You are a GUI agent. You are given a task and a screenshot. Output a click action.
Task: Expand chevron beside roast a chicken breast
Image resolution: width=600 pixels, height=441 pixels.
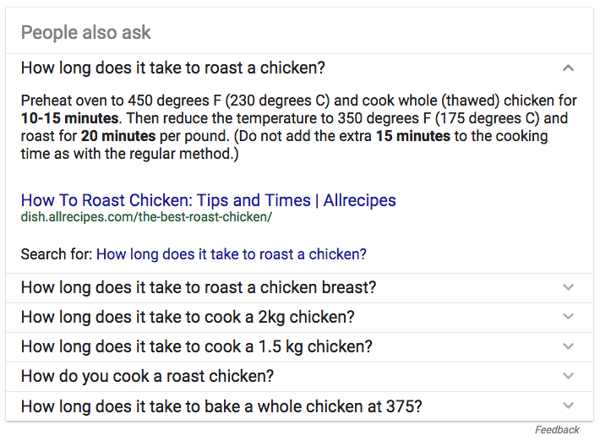[x=568, y=288]
